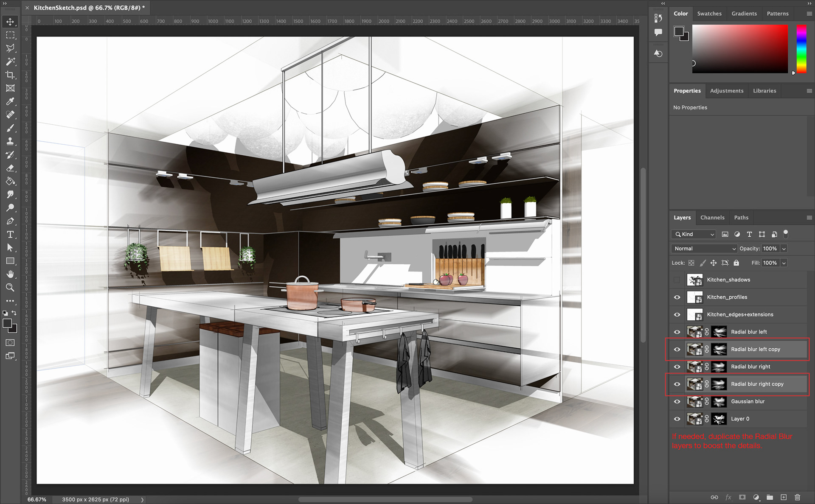The height and width of the screenshot is (504, 815).
Task: Click the vertical hue spectrum slider
Action: pyautogui.click(x=801, y=49)
